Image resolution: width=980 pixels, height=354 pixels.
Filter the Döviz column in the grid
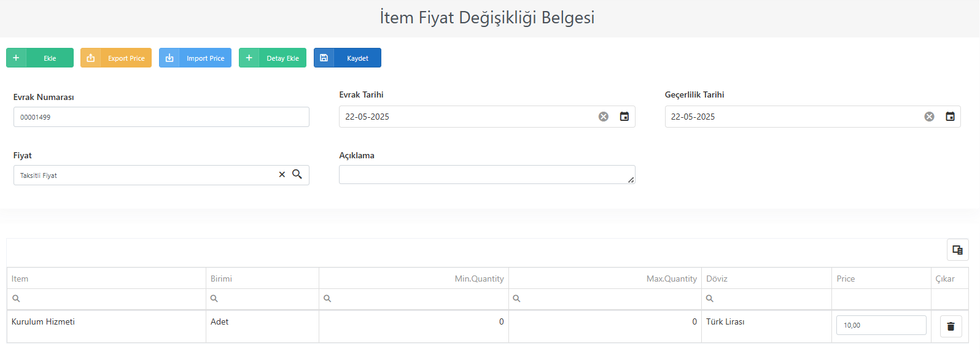766,299
